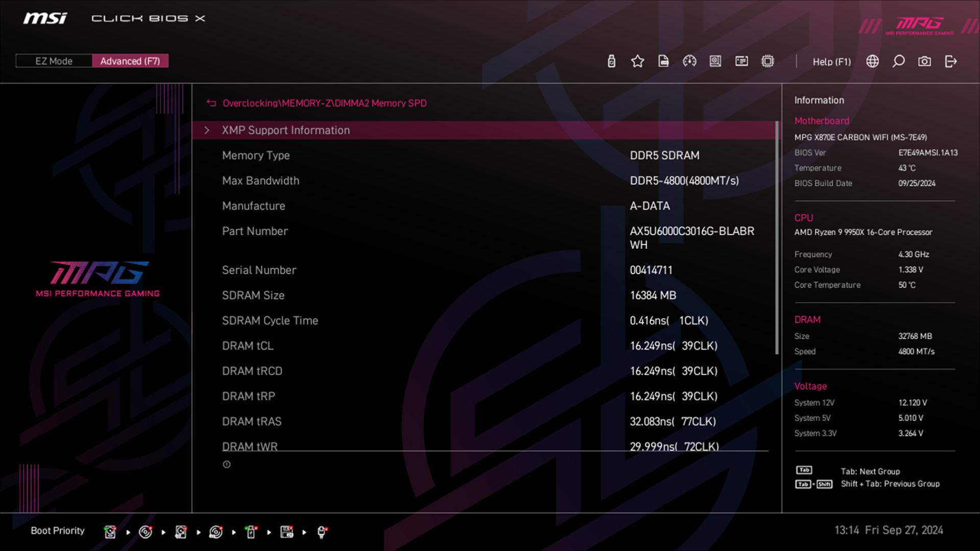This screenshot has width=980, height=551.
Task: Select the DRAM tRAS row
Action: pyautogui.click(x=483, y=422)
